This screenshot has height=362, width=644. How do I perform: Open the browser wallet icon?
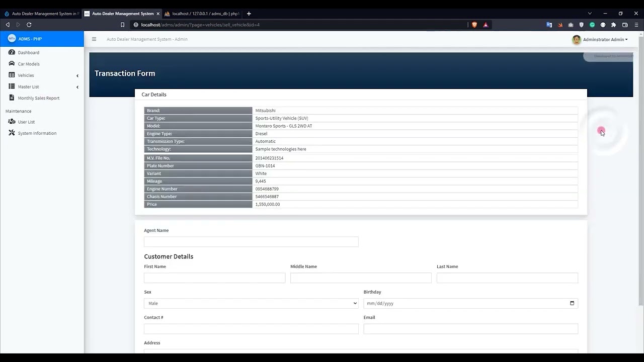pyautogui.click(x=625, y=25)
